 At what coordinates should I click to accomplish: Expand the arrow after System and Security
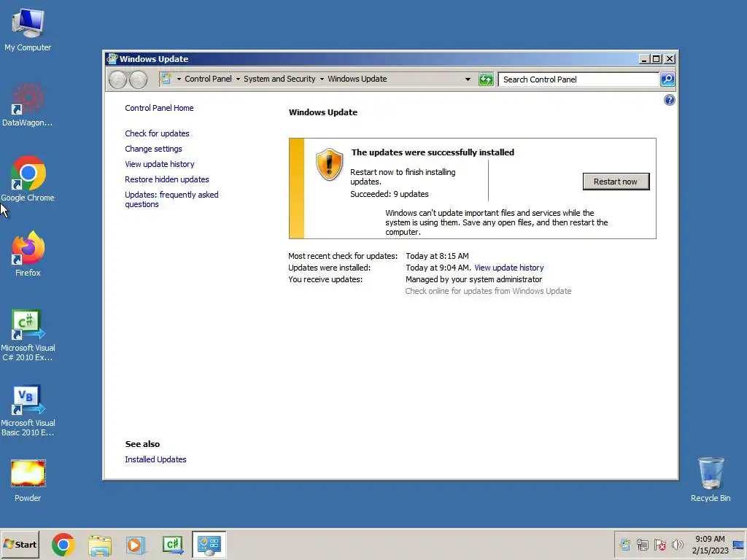[322, 79]
